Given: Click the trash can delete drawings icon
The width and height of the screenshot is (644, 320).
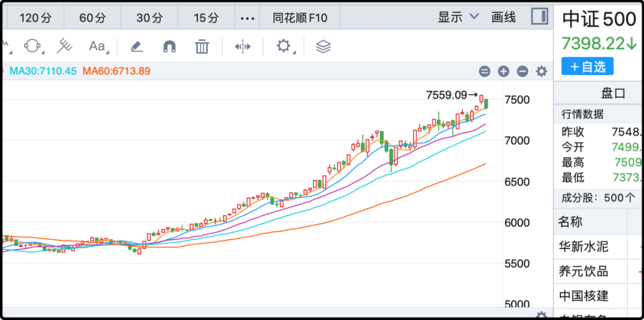Looking at the screenshot, I should click(x=202, y=46).
